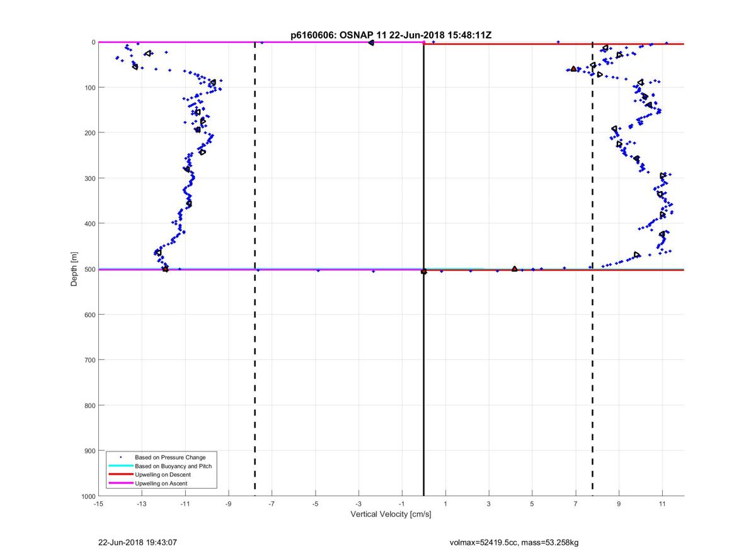Screen dimensions: 756x558
Task: Click depth tick label '400'
Action: [x=89, y=224]
